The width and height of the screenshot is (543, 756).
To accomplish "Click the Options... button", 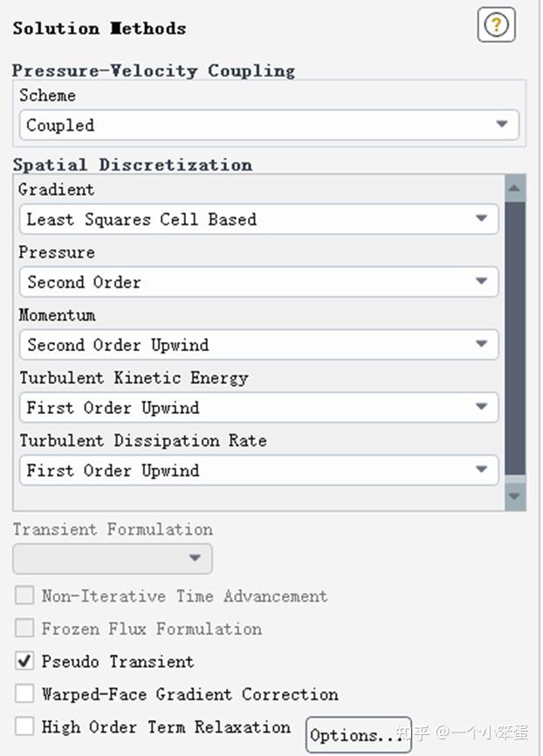I will coord(358,735).
